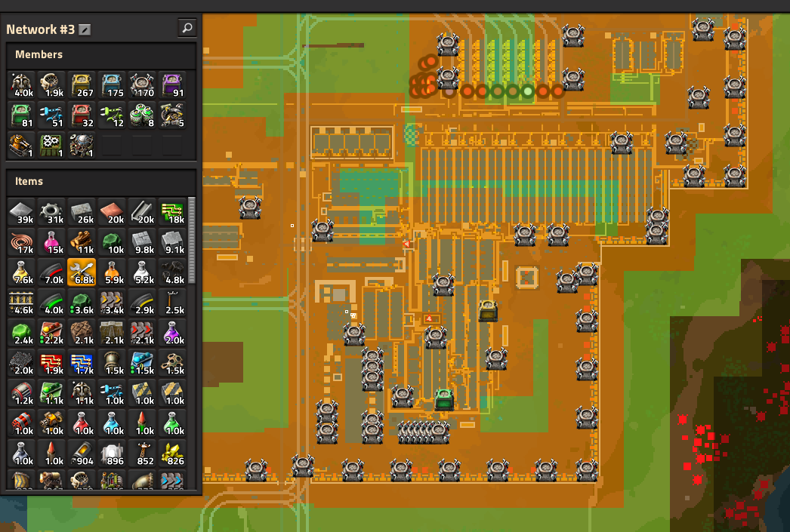Image resolution: width=790 pixels, height=532 pixels.
Task: Click wood logs item showing 11k
Action: 82,242
